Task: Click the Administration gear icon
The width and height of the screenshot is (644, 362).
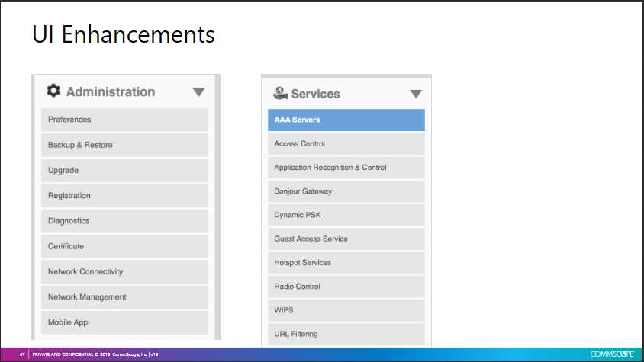Action: click(x=53, y=91)
